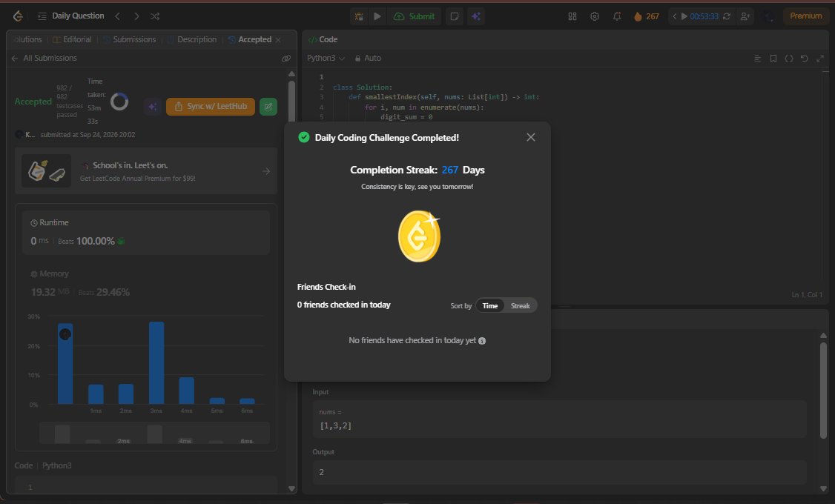Open the debugger icon in top toolbar
The width and height of the screenshot is (835, 504).
(x=359, y=16)
